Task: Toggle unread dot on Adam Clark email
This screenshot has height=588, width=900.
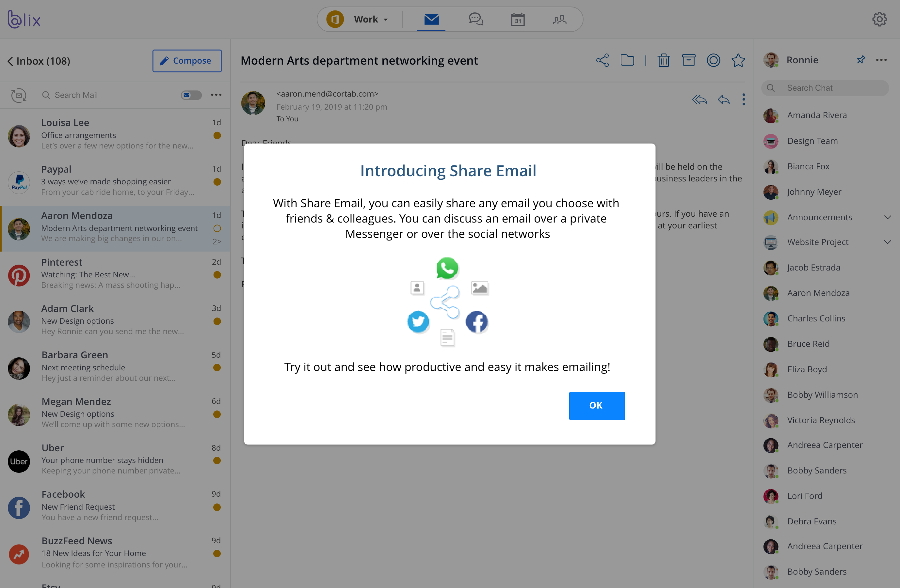Action: pos(217,321)
